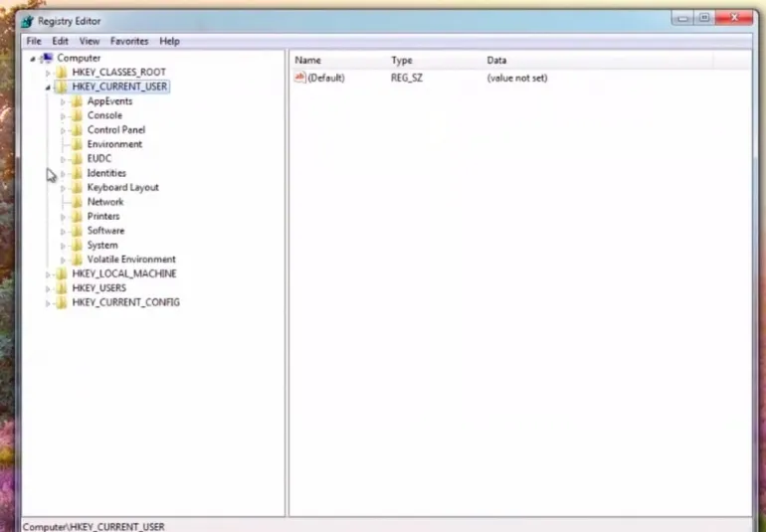766x532 pixels.
Task: Expand the Keyboard Layout key
Action: [x=63, y=189]
